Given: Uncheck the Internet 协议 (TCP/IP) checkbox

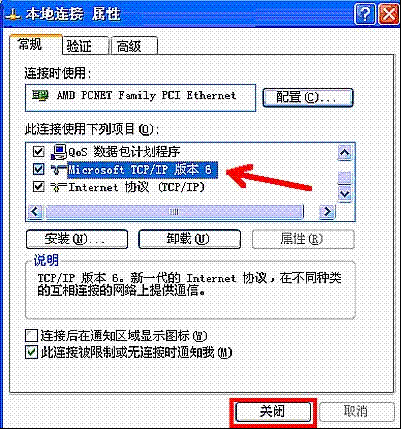Looking at the screenshot, I should tap(38, 187).
